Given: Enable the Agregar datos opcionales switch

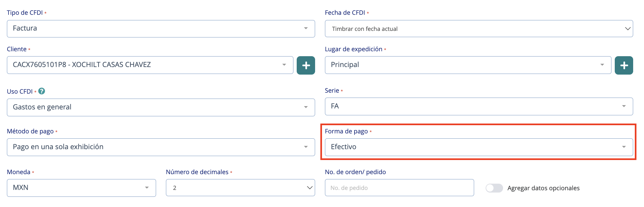Looking at the screenshot, I should tap(494, 188).
